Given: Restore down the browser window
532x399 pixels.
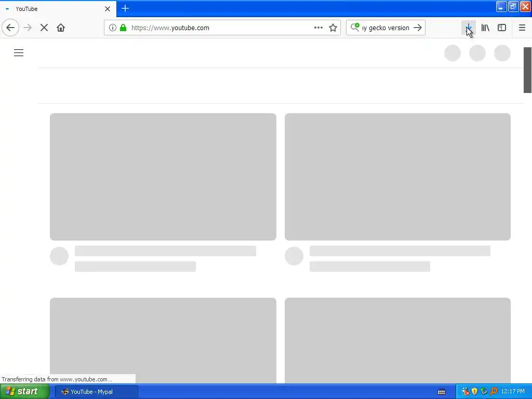Looking at the screenshot, I should click(x=513, y=6).
